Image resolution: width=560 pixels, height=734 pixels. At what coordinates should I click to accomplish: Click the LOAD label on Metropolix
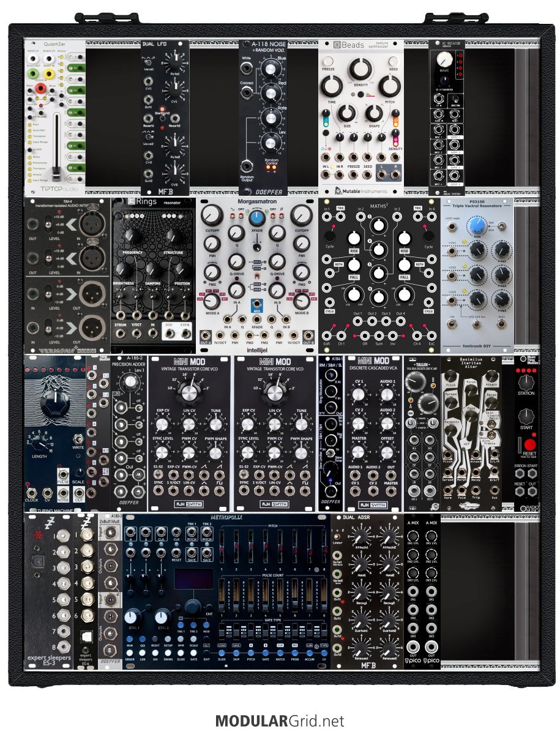pos(222,645)
